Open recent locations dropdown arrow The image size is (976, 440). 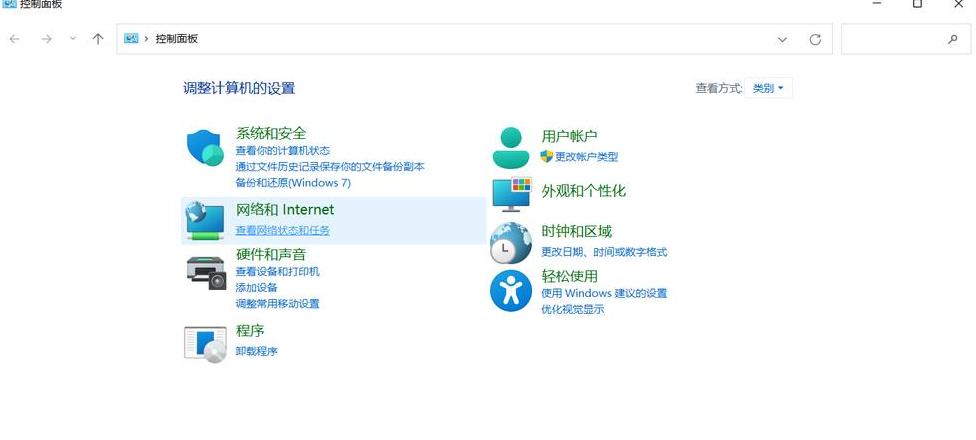coord(73,39)
